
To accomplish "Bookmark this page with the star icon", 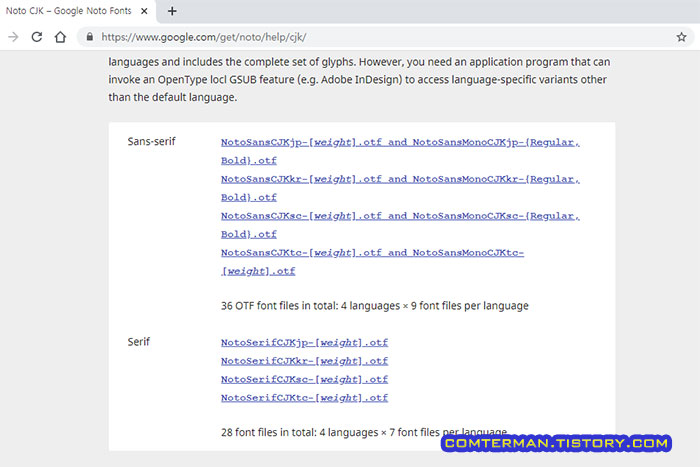I will point(681,37).
